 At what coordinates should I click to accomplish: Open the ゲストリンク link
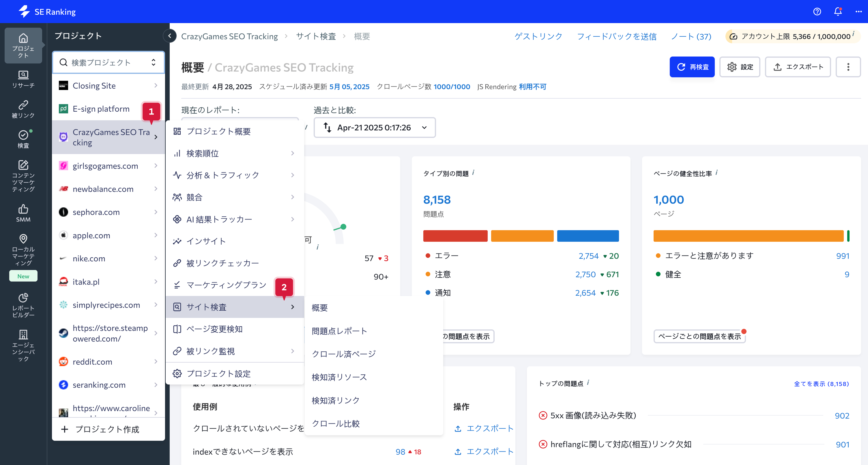[x=538, y=36]
